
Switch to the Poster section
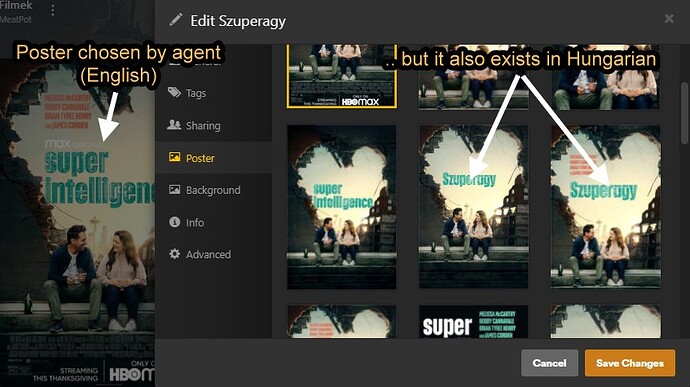pos(213,158)
